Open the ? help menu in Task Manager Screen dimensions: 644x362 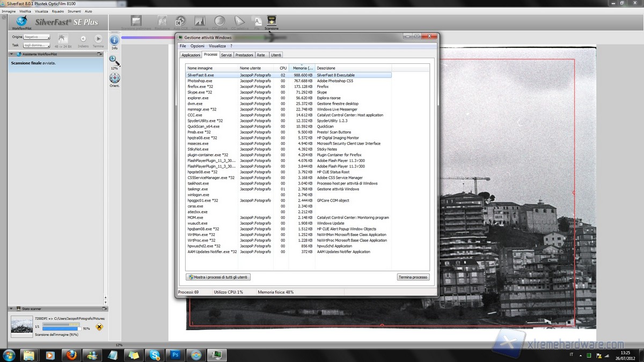[x=231, y=46]
